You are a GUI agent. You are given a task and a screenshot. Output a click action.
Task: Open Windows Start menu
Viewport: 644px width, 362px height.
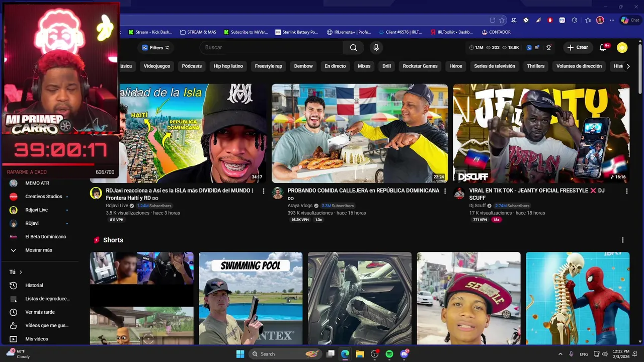pos(240,354)
